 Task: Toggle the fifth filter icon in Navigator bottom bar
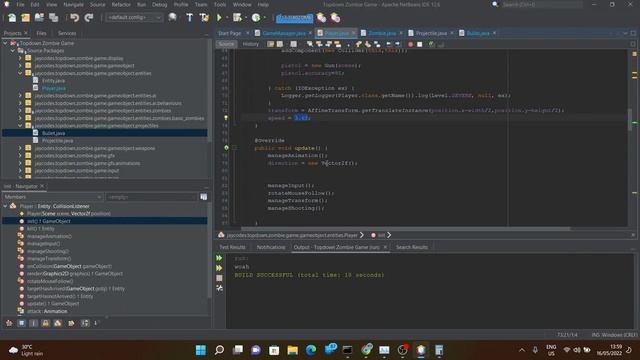click(x=58, y=323)
